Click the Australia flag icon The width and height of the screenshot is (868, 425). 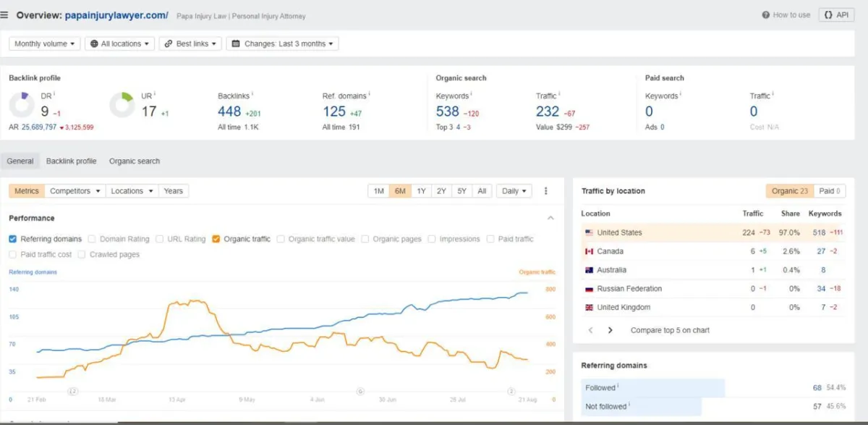(x=590, y=271)
